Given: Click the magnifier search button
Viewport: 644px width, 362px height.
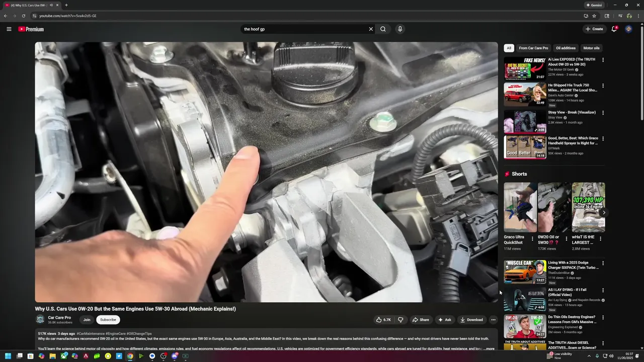Looking at the screenshot, I should coord(383,29).
